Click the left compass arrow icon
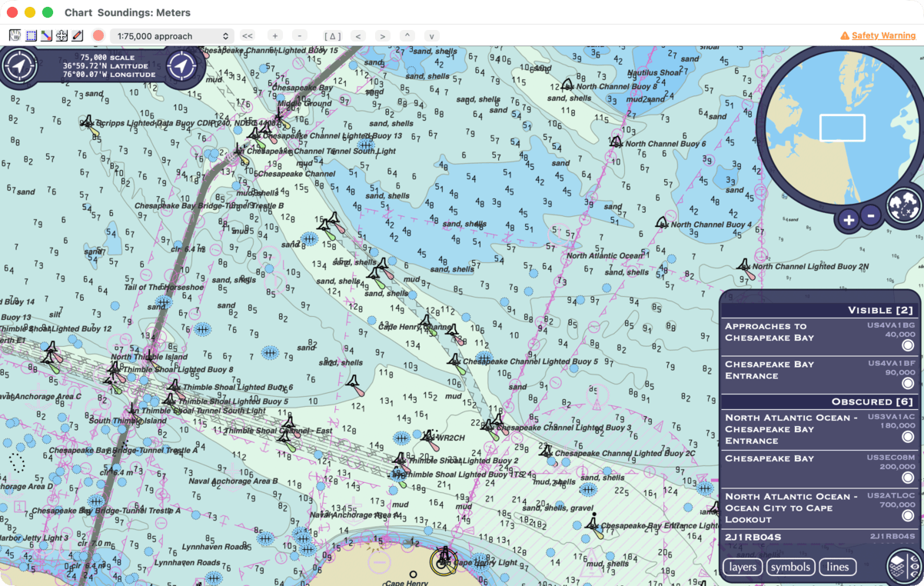924x586 pixels. pyautogui.click(x=19, y=66)
